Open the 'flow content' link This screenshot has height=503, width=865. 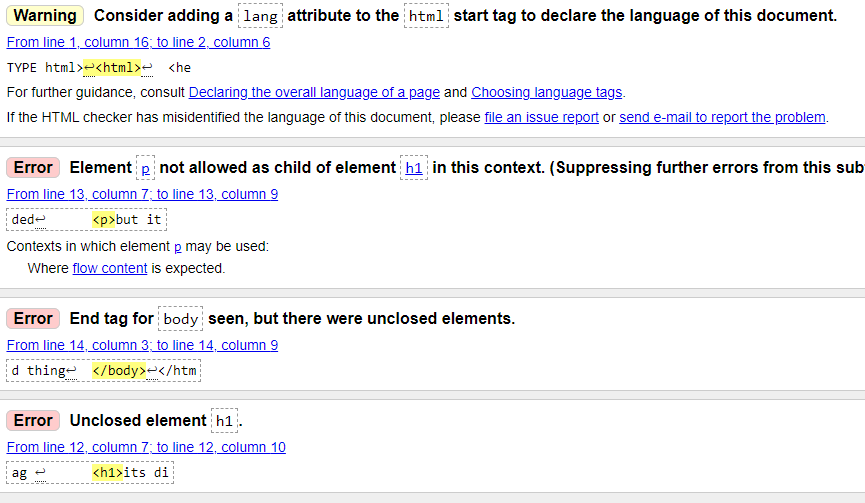point(110,268)
